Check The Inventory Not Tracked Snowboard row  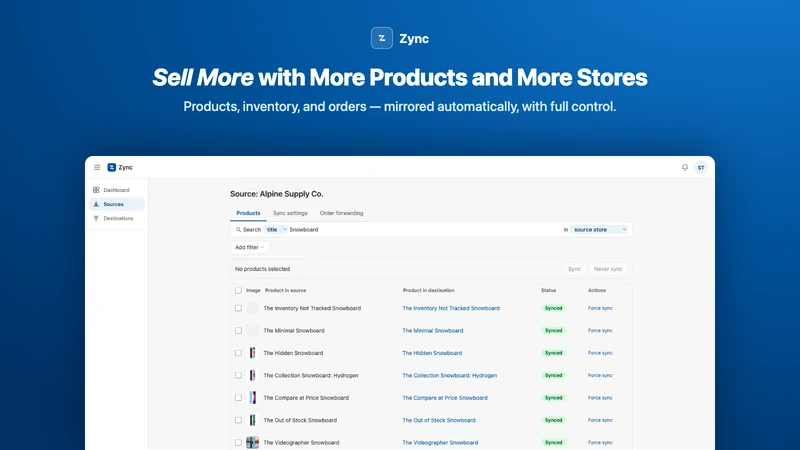pyautogui.click(x=238, y=308)
